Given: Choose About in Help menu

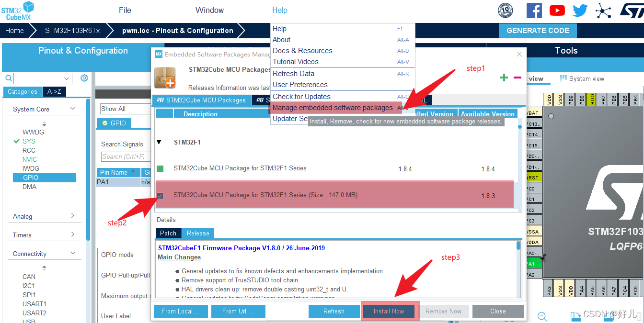Looking at the screenshot, I should click(x=343, y=40).
